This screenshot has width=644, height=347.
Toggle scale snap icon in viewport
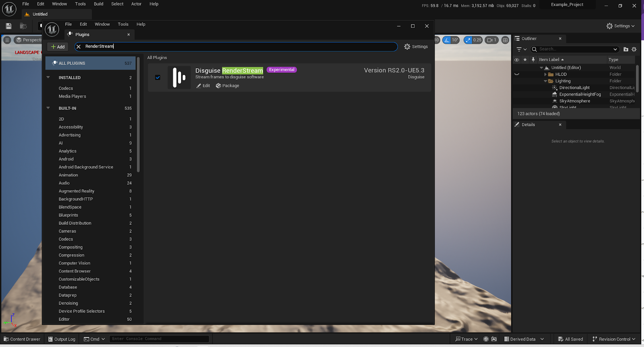[x=468, y=40]
